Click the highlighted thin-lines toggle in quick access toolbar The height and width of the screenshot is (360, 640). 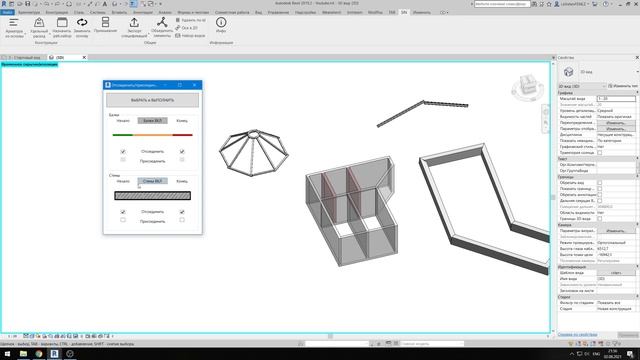pyautogui.click(x=133, y=4)
